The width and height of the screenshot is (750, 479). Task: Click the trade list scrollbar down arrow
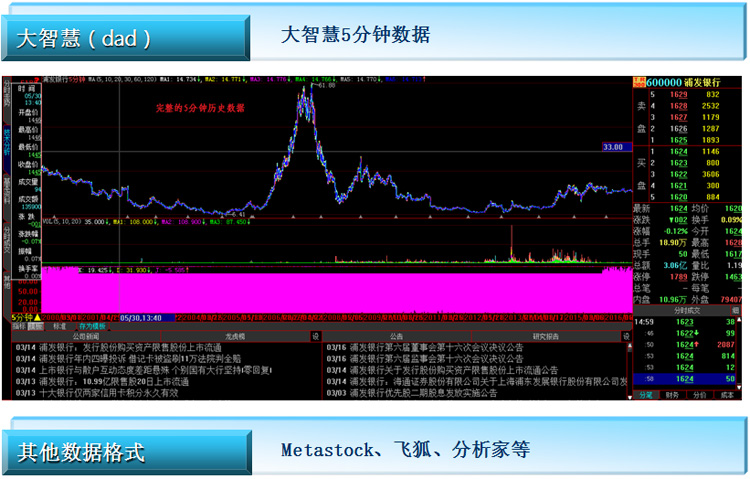click(x=739, y=387)
